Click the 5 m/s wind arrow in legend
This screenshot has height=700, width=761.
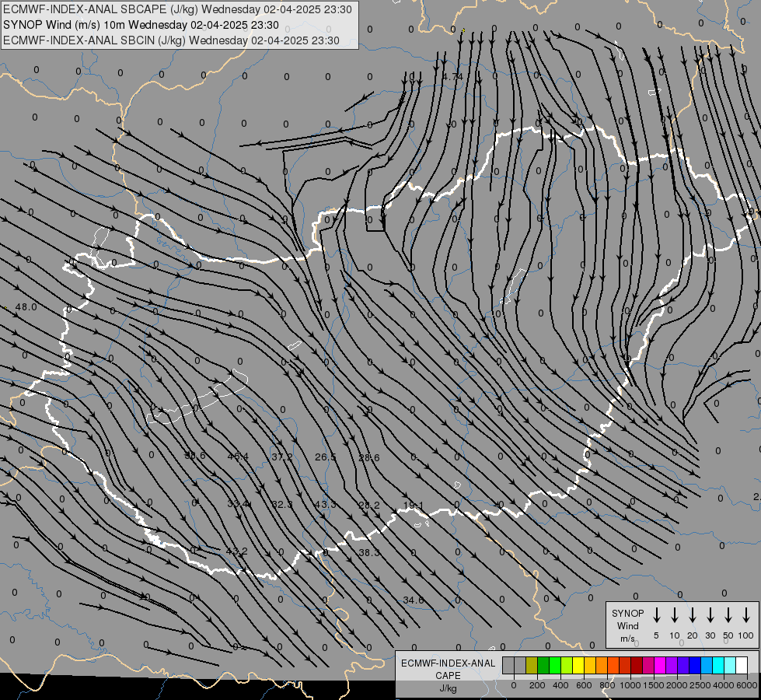click(656, 615)
